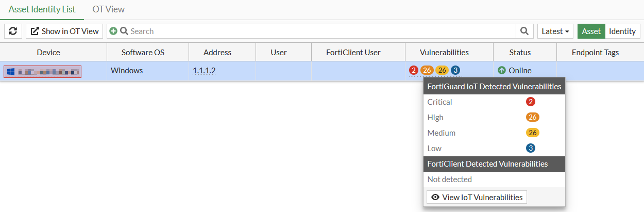Click the blue low badge 3 in row

[x=455, y=70]
